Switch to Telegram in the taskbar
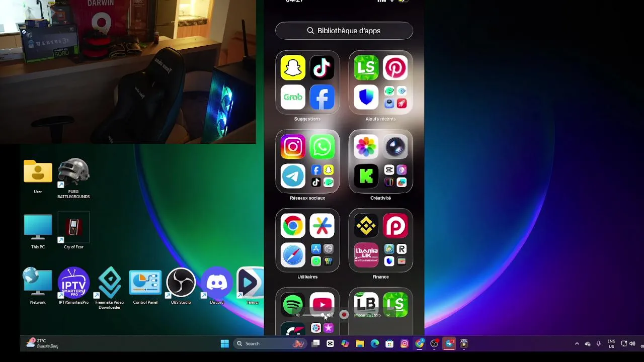644x362 pixels. point(449,343)
